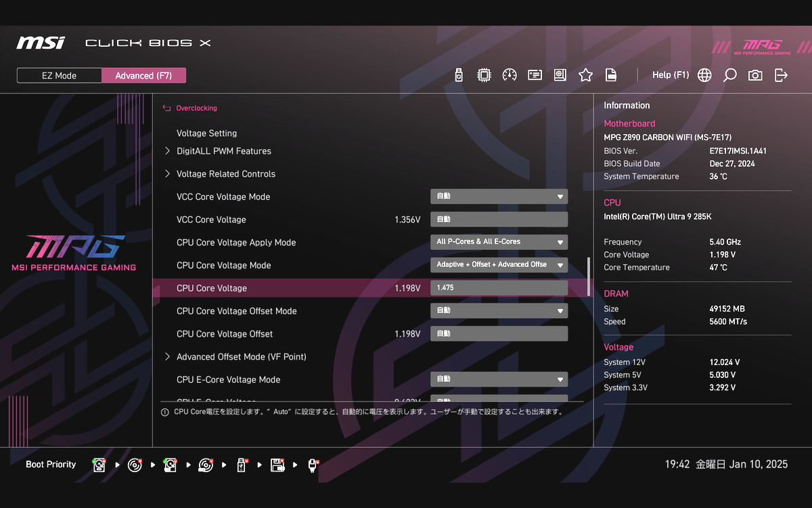Click the settings list scrollbar

click(x=588, y=277)
